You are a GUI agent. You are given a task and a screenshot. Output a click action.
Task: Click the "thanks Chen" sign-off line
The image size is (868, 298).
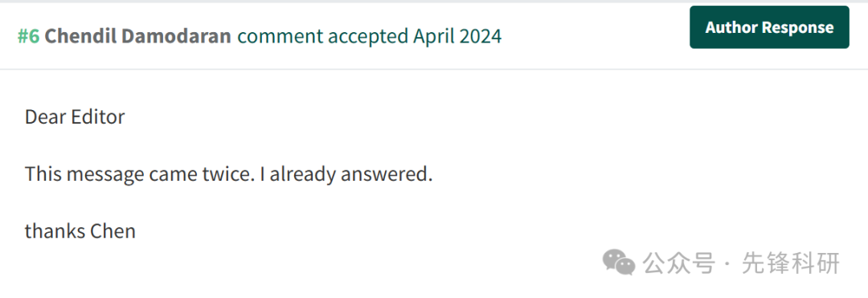[x=80, y=231]
